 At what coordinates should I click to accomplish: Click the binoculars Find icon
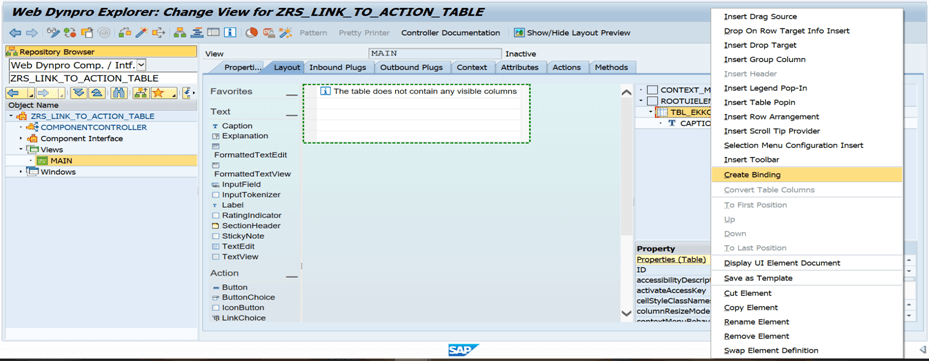pyautogui.click(x=119, y=93)
